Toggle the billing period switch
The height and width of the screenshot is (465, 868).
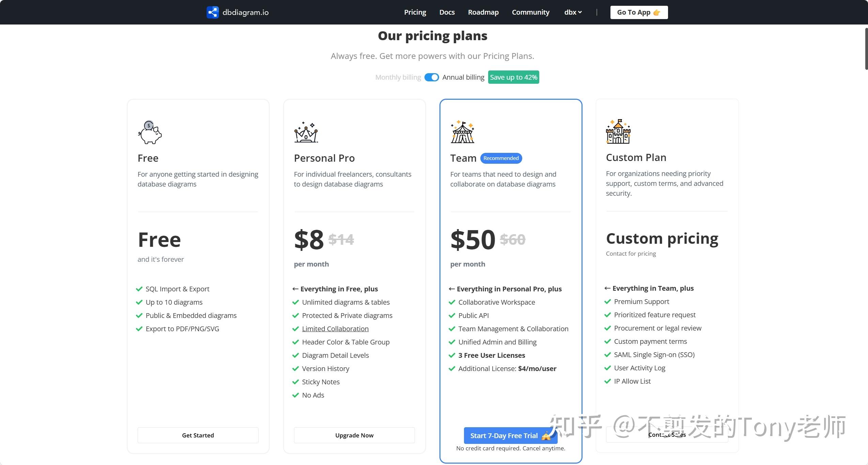(432, 77)
